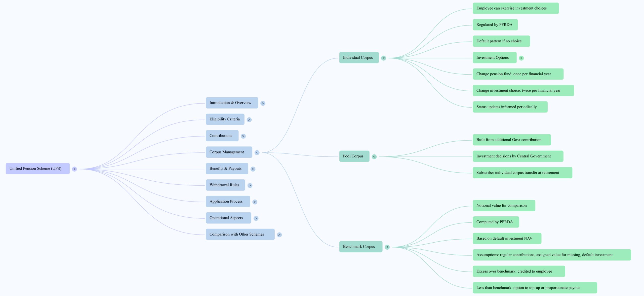This screenshot has width=644, height=296.
Task: Expand the Benefits & Payouts chevron
Action: pyautogui.click(x=253, y=169)
